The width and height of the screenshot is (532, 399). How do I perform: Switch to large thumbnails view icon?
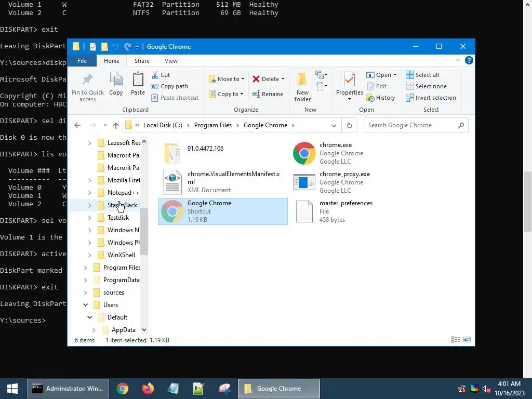(x=467, y=339)
